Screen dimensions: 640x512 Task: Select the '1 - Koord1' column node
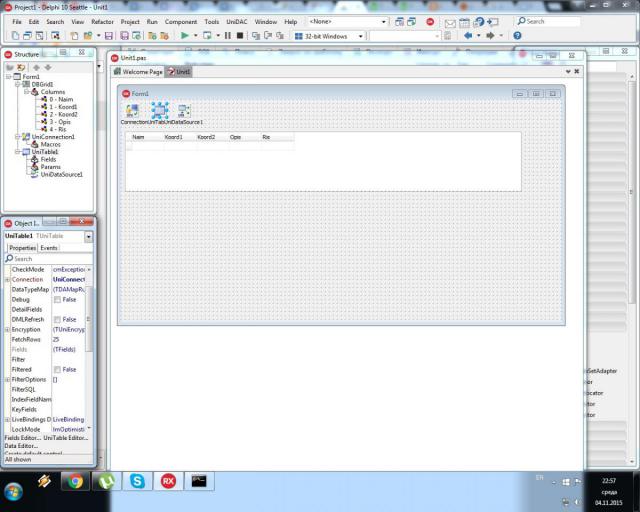tap(63, 107)
